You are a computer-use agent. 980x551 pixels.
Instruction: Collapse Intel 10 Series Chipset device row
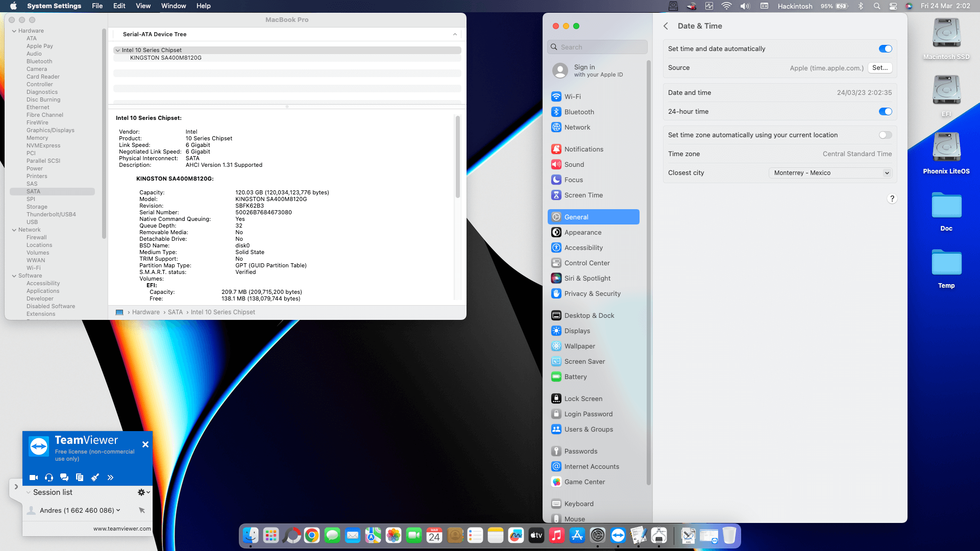tap(118, 51)
